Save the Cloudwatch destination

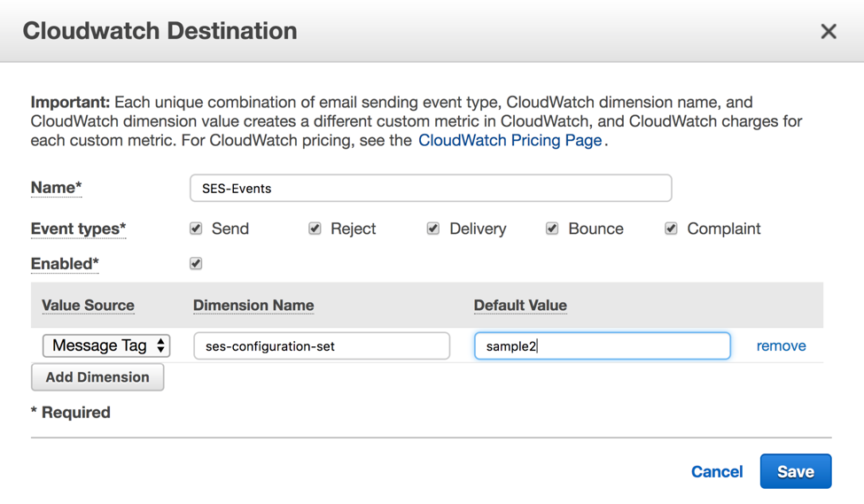(796, 471)
